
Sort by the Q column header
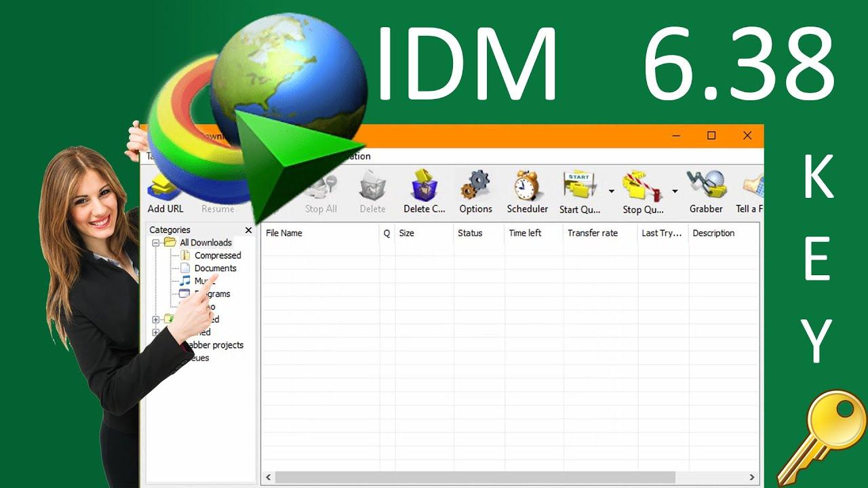click(387, 233)
